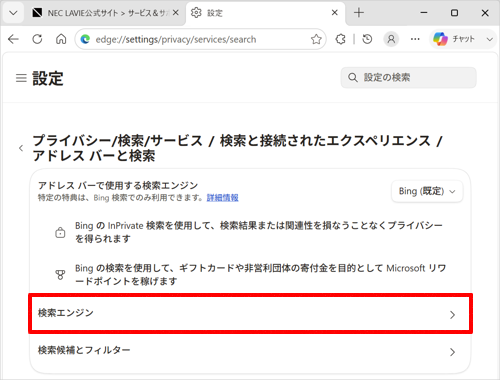Open the Bing (既定) search engine dropdown

click(x=427, y=191)
